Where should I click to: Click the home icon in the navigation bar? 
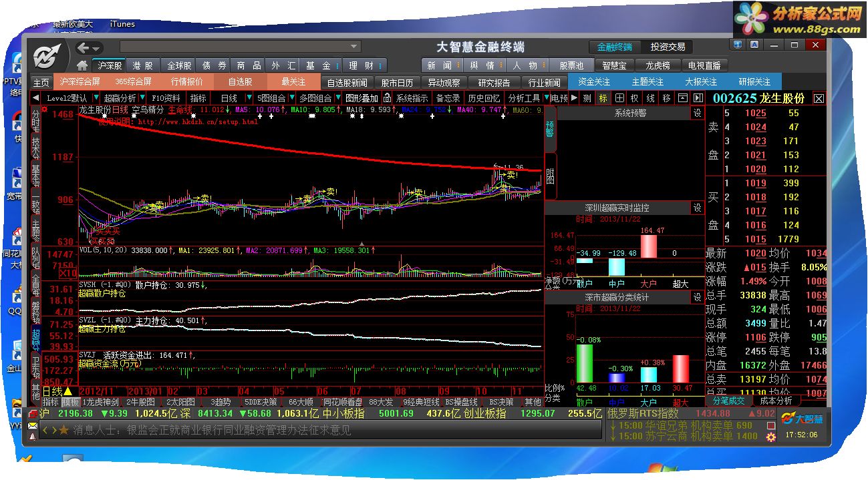[x=82, y=65]
